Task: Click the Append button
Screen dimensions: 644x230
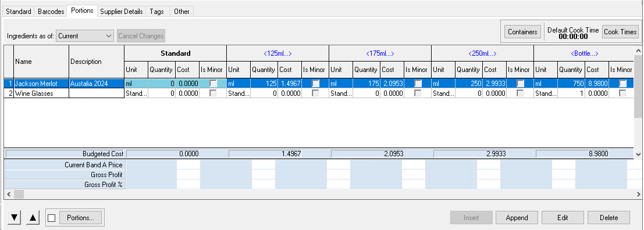Action: [517, 218]
